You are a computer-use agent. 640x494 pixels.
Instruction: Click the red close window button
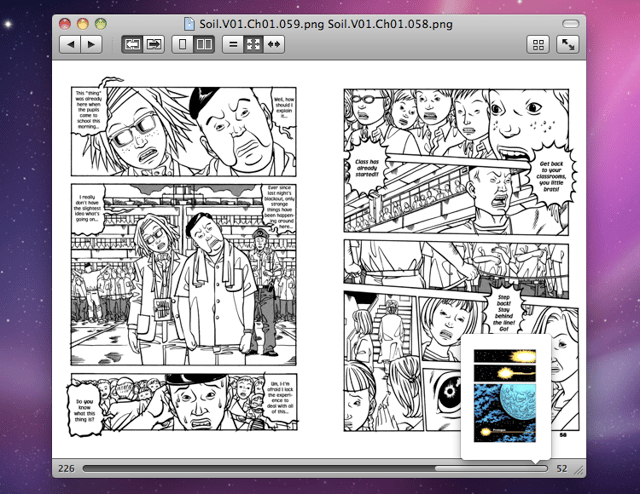[x=65, y=24]
